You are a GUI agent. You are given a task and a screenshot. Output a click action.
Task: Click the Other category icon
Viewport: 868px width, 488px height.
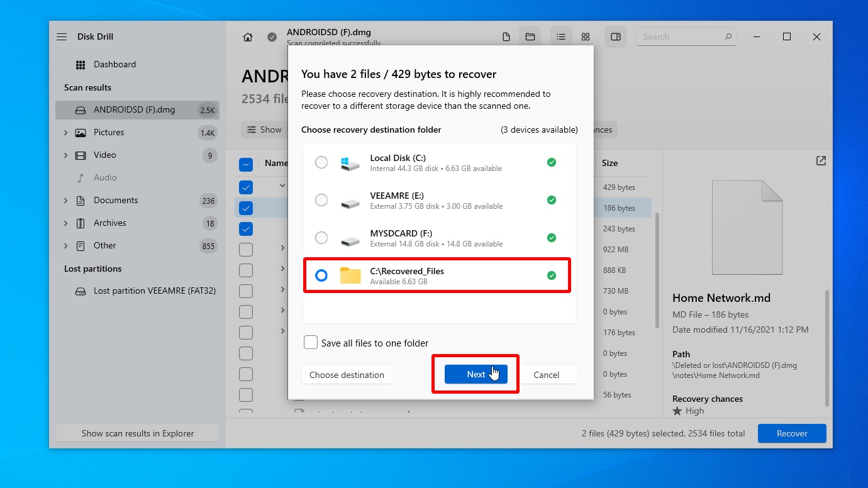click(81, 246)
